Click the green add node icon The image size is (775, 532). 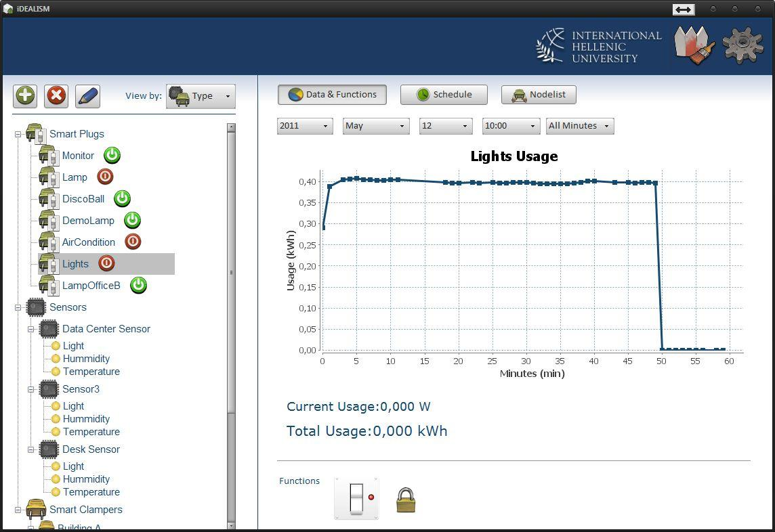point(25,96)
